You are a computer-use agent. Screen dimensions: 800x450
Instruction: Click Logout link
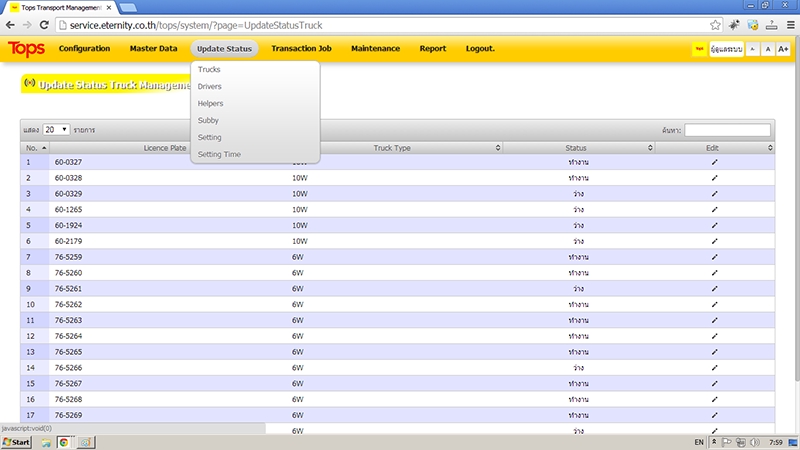point(480,48)
